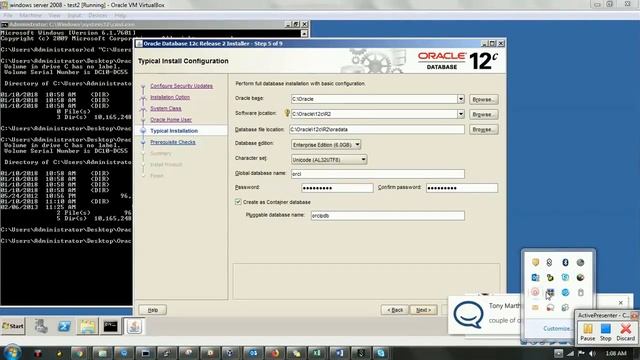Pause the ActivePresenter recording
Screen dimensions: 640x360
click(x=587, y=332)
